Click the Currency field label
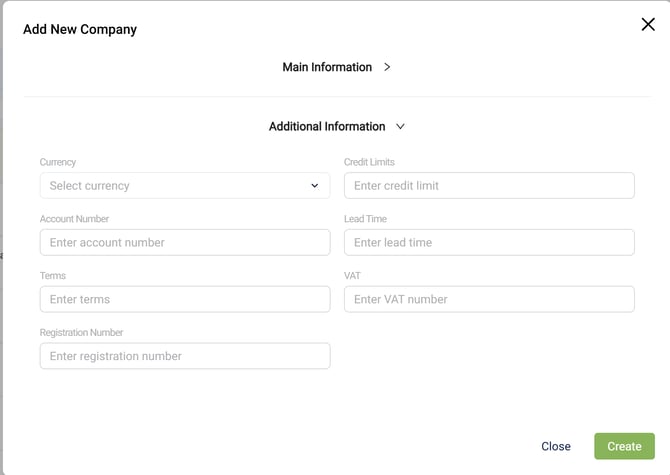 click(58, 162)
